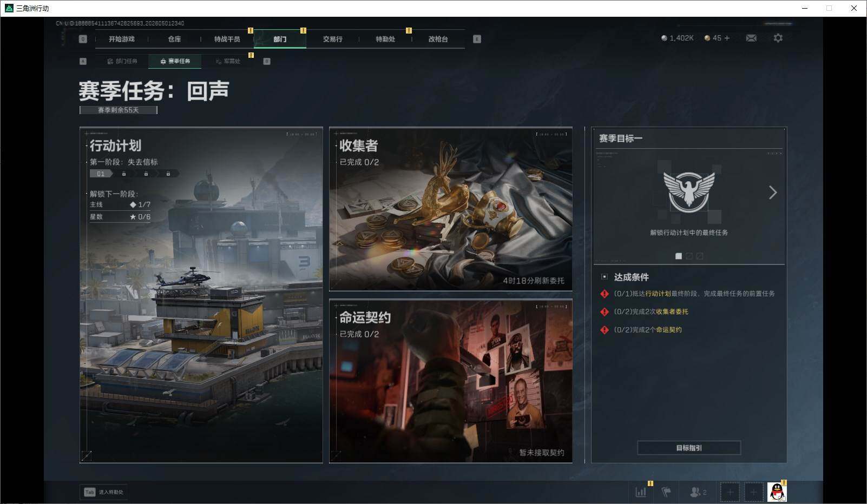Switch to the 仓库 tab
Image resolution: width=867 pixels, height=504 pixels.
[x=174, y=39]
